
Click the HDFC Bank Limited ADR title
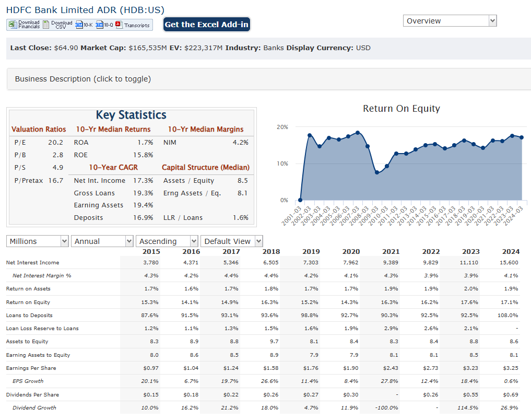click(85, 10)
